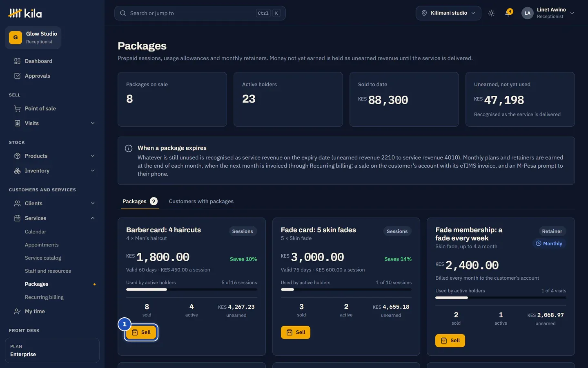Open Recurring billing page
Viewport: 588px width, 368px height.
point(44,297)
